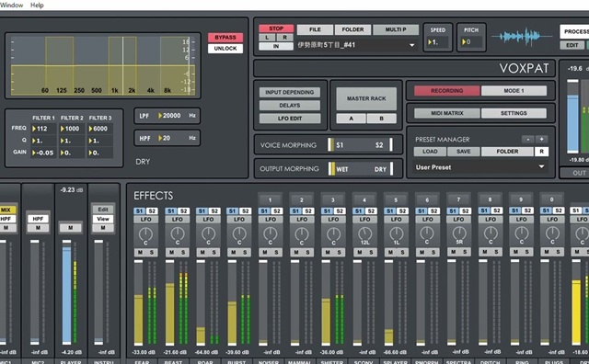589x364 pixels.
Task: Click Preset Manager LOAD button
Action: pos(430,152)
